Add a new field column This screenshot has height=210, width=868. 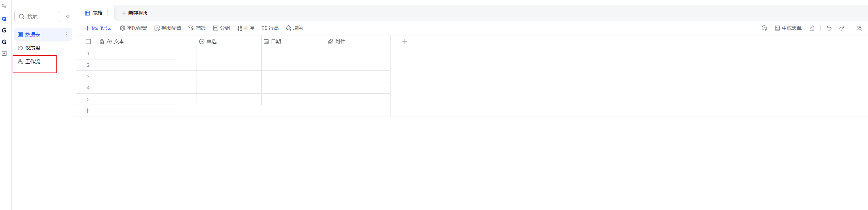pos(405,42)
